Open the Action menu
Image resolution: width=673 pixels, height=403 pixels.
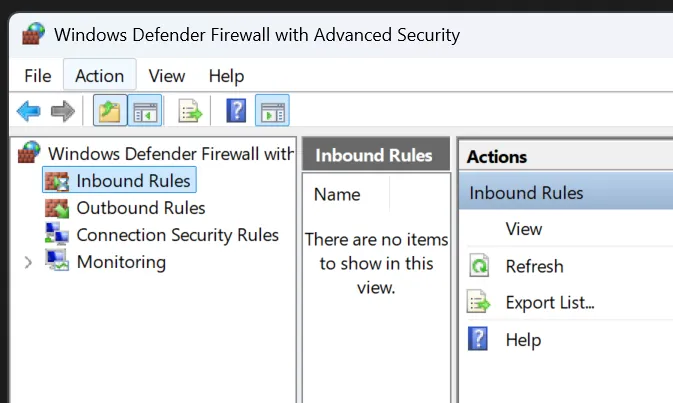(100, 76)
